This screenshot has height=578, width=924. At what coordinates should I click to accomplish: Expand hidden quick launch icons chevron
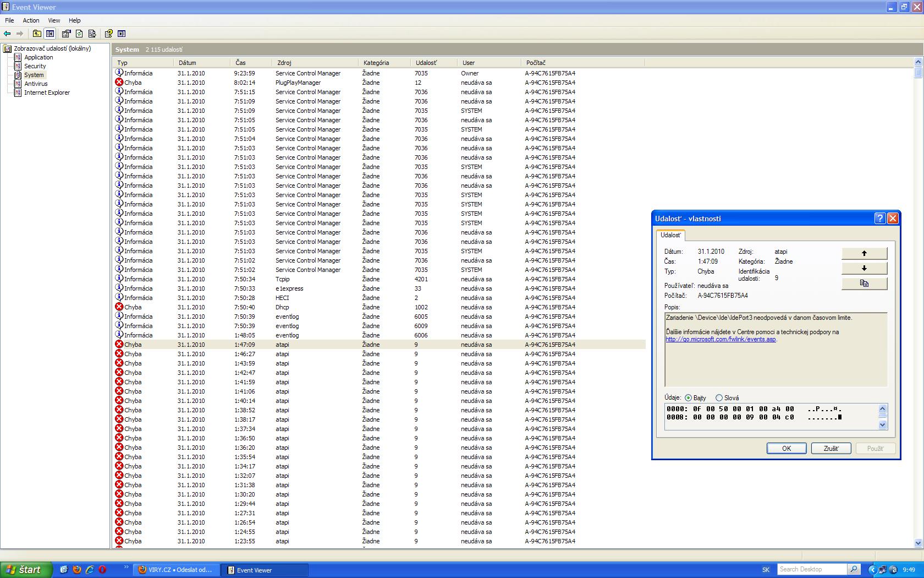(127, 568)
